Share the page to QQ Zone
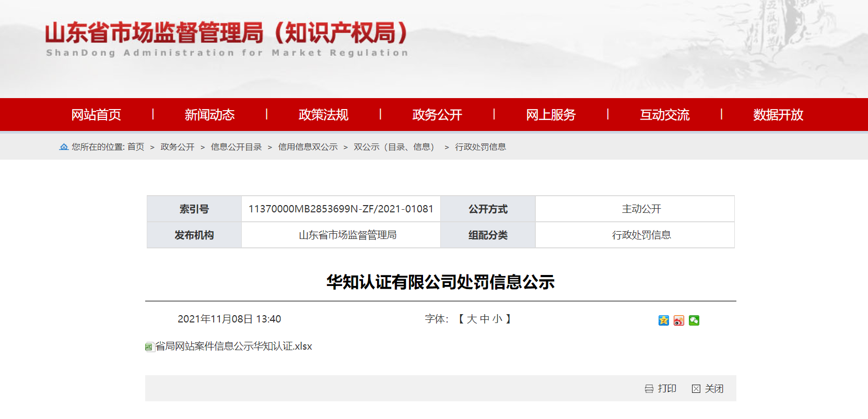The width and height of the screenshot is (868, 419). click(663, 320)
